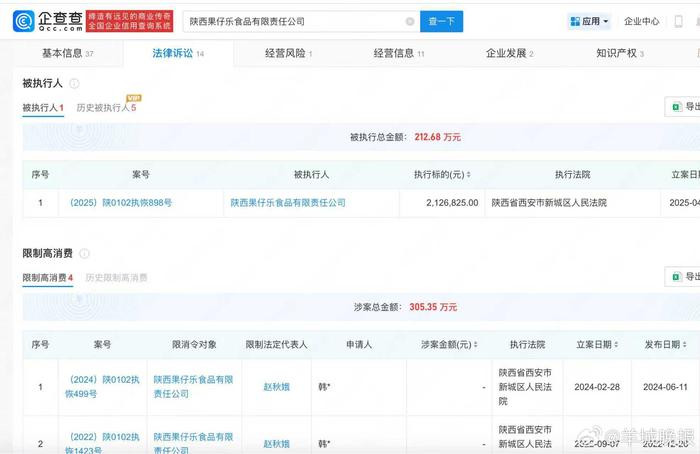The width and height of the screenshot is (700, 454).
Task: Open case (2025)陕0102执恢898号
Action: tap(121, 203)
